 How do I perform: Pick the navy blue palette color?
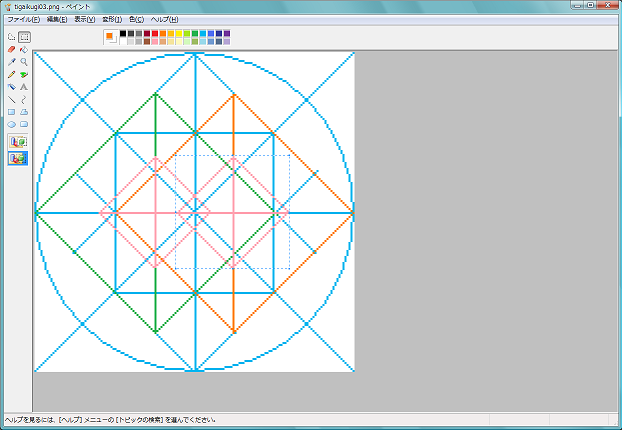pyautogui.click(x=219, y=34)
